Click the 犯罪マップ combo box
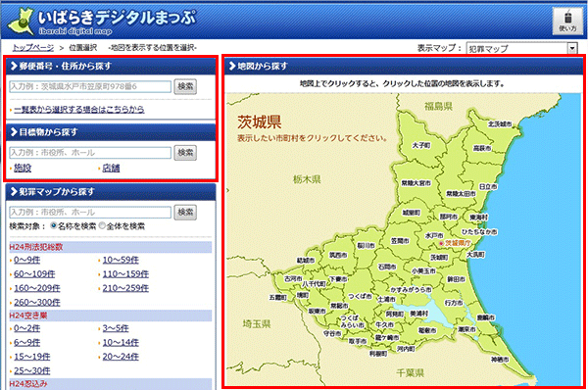The image size is (588, 390). 521,48
